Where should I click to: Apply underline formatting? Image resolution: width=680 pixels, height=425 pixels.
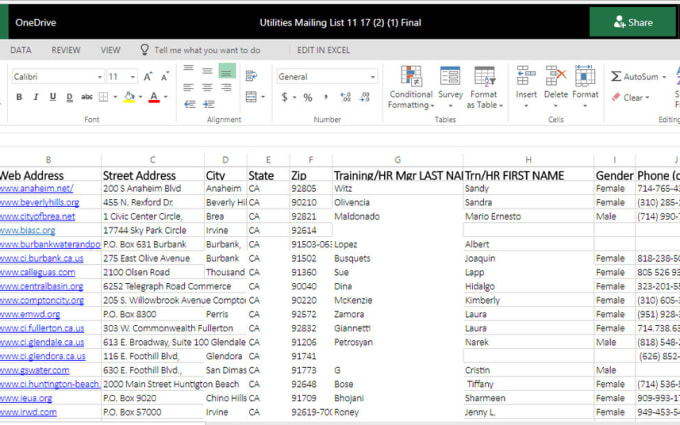[x=52, y=97]
